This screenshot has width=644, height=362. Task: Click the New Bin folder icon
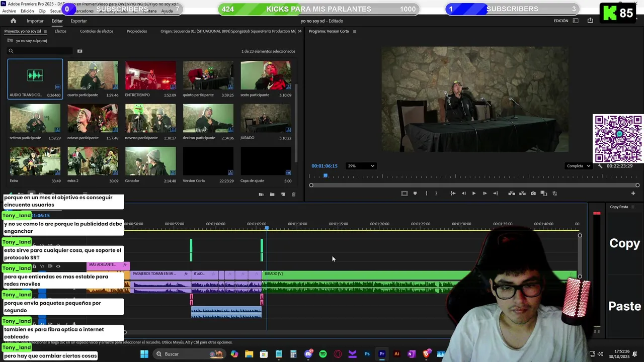[272, 195]
